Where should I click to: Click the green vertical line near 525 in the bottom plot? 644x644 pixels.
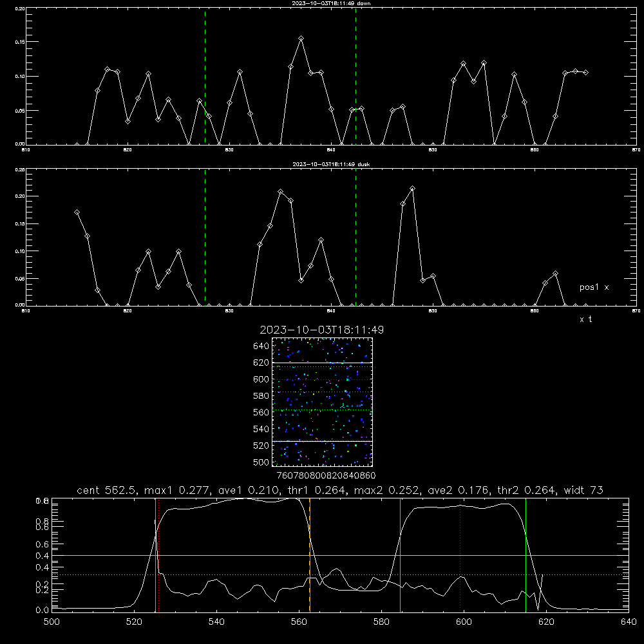click(156, 555)
